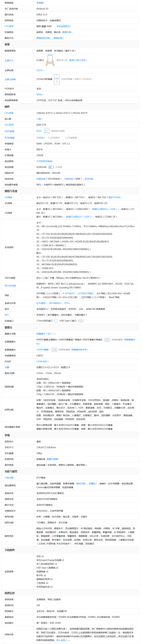This screenshot has height=644, width=143.
Task: Click the 光圈 row label link
Action: 7,367
